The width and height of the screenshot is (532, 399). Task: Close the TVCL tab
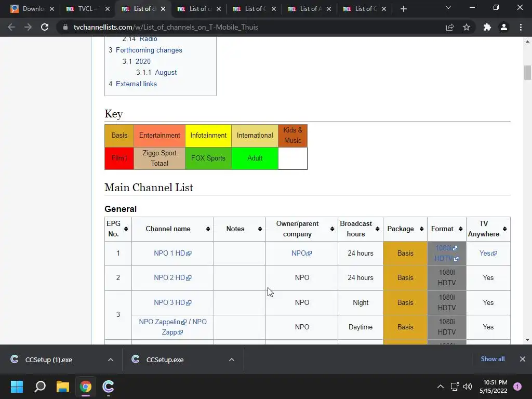108,9
